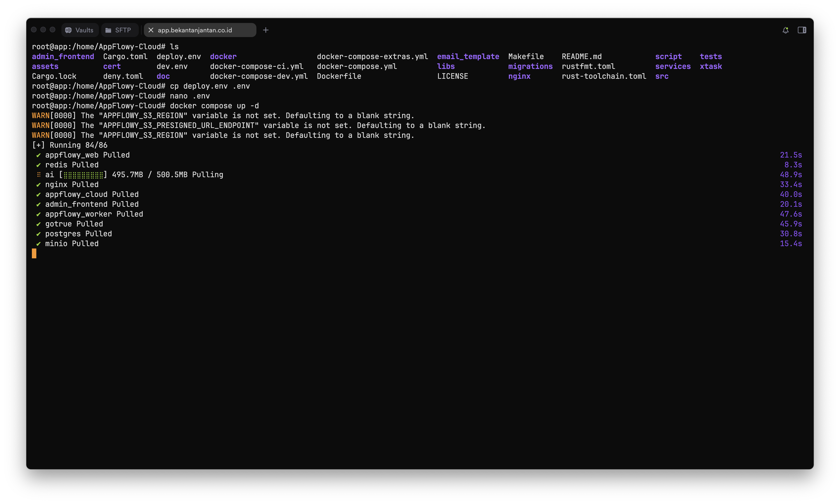Click the Makefile file name
The height and width of the screenshot is (504, 840).
pos(526,56)
